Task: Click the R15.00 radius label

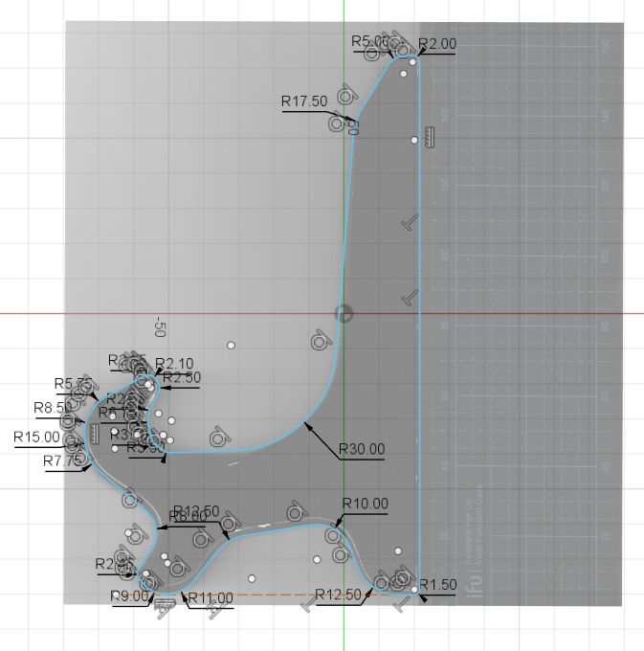Action: click(x=36, y=438)
